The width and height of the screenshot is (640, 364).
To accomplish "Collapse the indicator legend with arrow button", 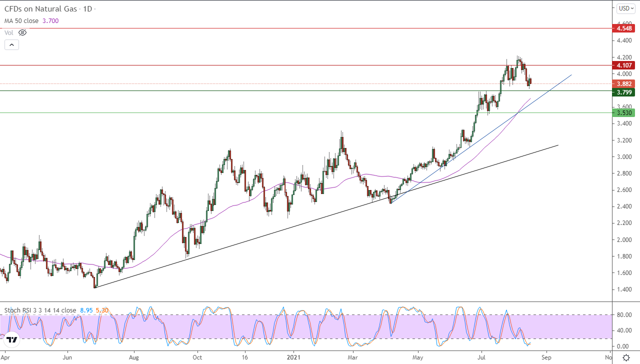I will point(12,44).
